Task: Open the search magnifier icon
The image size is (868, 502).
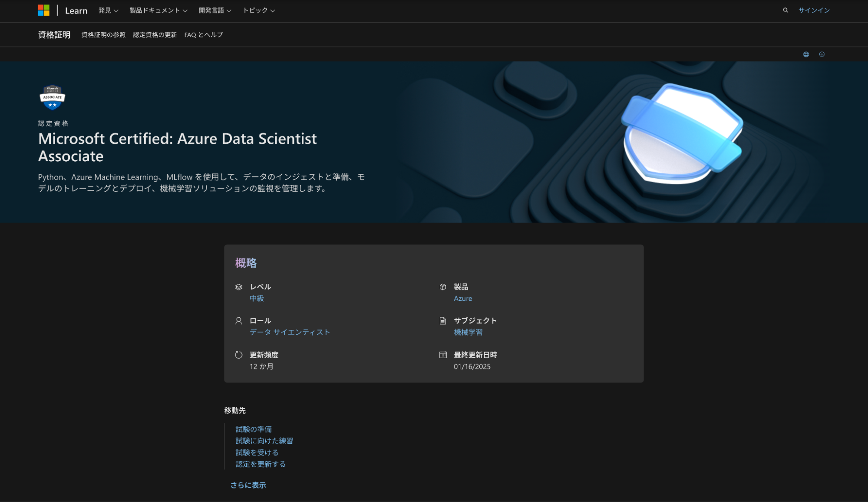Action: tap(785, 10)
